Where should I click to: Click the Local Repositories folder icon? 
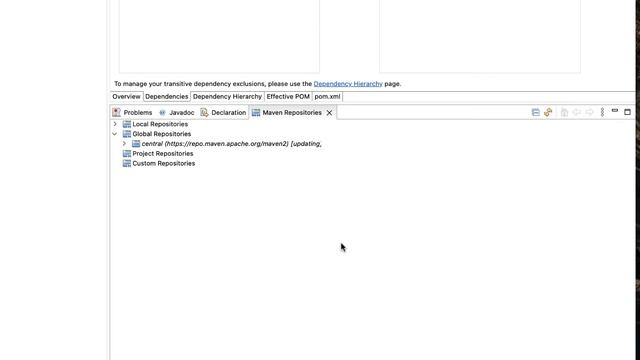[x=127, y=124]
